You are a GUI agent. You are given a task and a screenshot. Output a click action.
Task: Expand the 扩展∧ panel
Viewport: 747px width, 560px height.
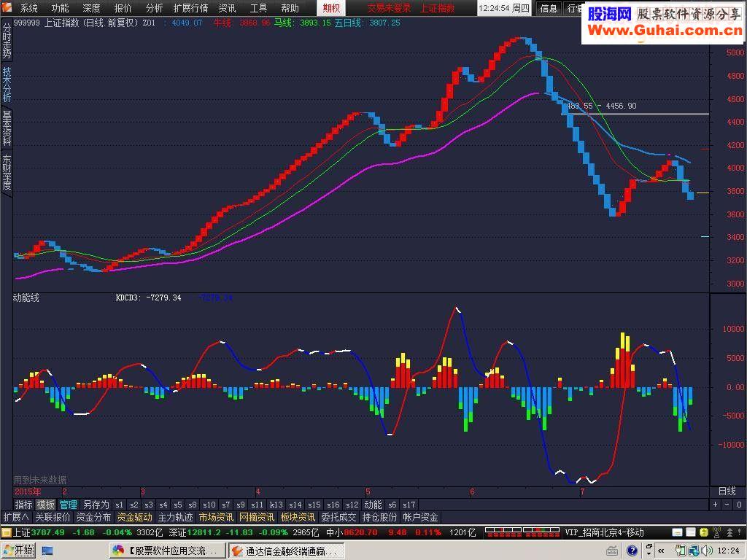coord(16,517)
